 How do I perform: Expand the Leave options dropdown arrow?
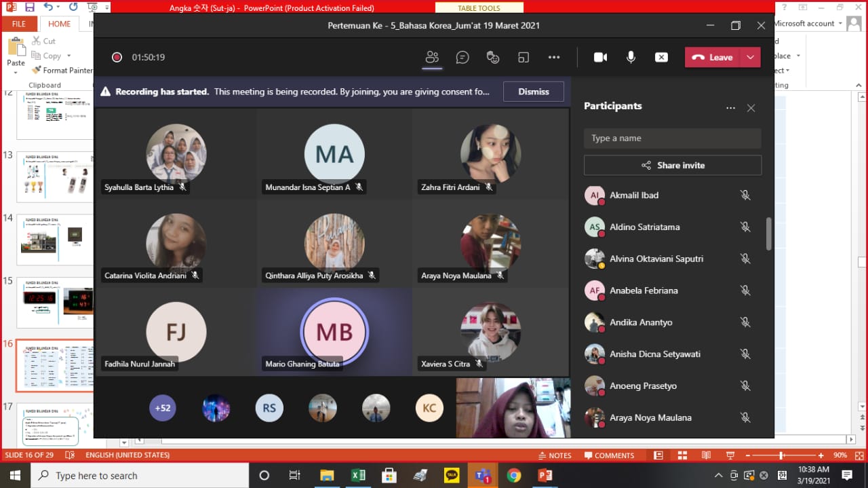750,58
